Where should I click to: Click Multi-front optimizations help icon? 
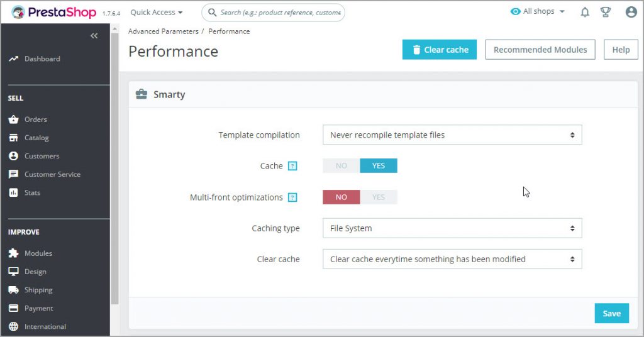(x=292, y=197)
